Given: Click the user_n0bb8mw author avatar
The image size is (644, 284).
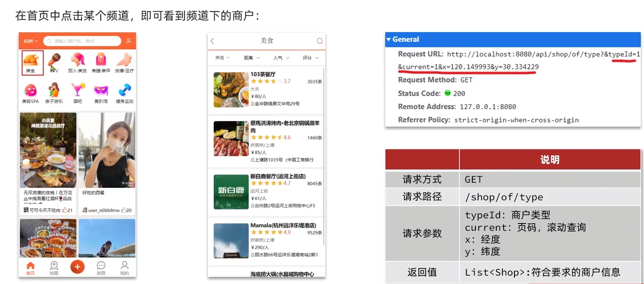Looking at the screenshot, I should click(x=85, y=210).
